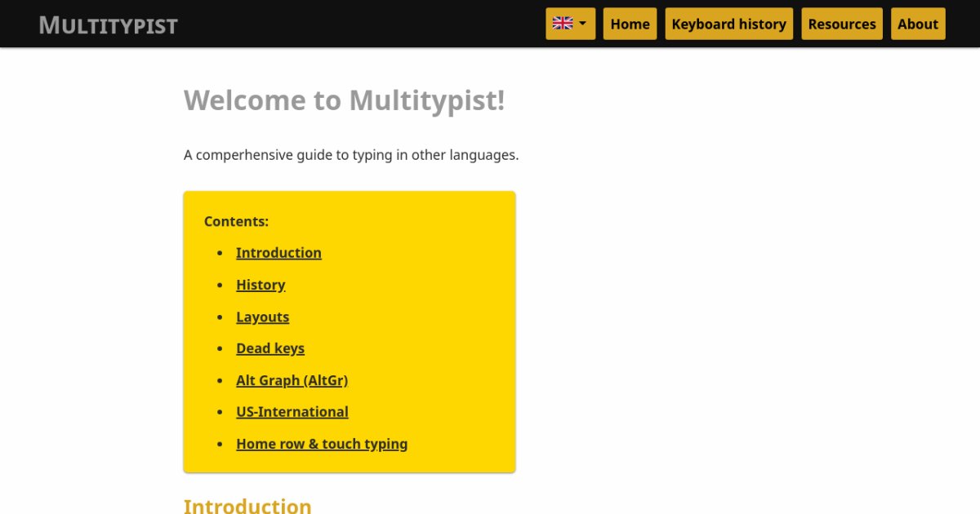Click the Introduction section heading
Screen dimensions: 980x514
[x=247, y=506]
